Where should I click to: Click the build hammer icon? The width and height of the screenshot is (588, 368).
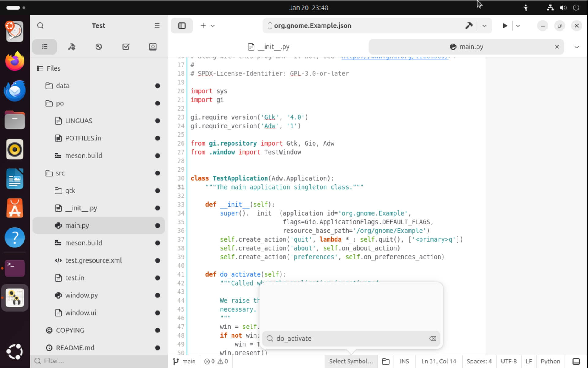469,26
